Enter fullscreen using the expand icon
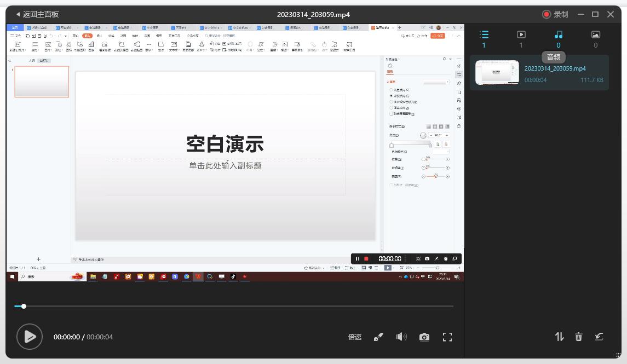This screenshot has height=364, width=627. 447,337
